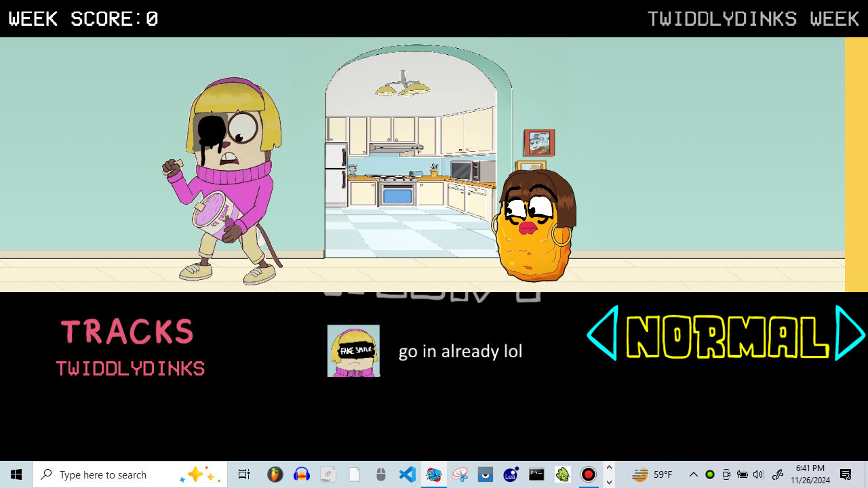
Task: Click the TWIDDLYDINKS track name
Action: [x=130, y=369]
